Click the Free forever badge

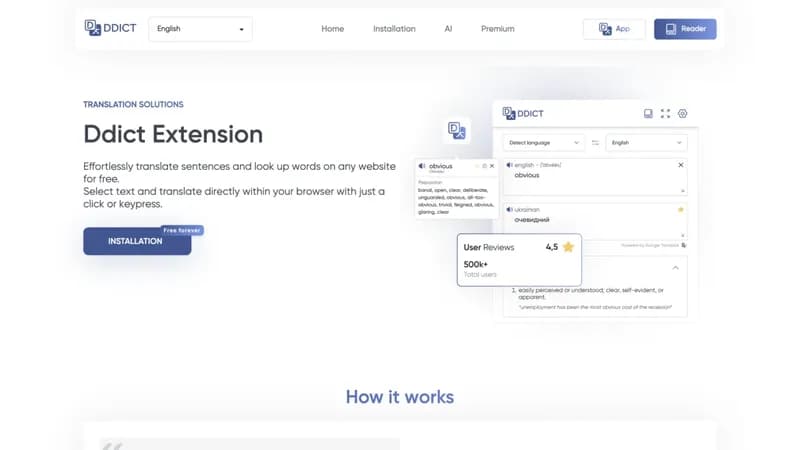point(182,231)
